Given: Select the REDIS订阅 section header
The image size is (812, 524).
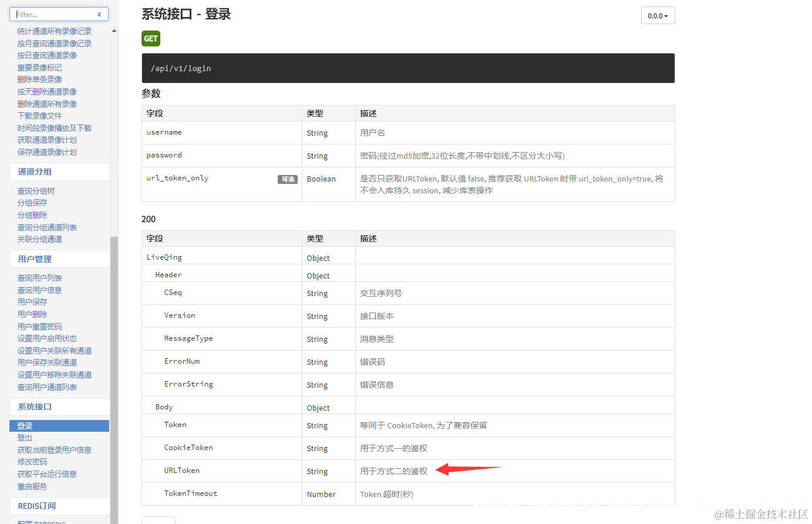Looking at the screenshot, I should tap(59, 506).
